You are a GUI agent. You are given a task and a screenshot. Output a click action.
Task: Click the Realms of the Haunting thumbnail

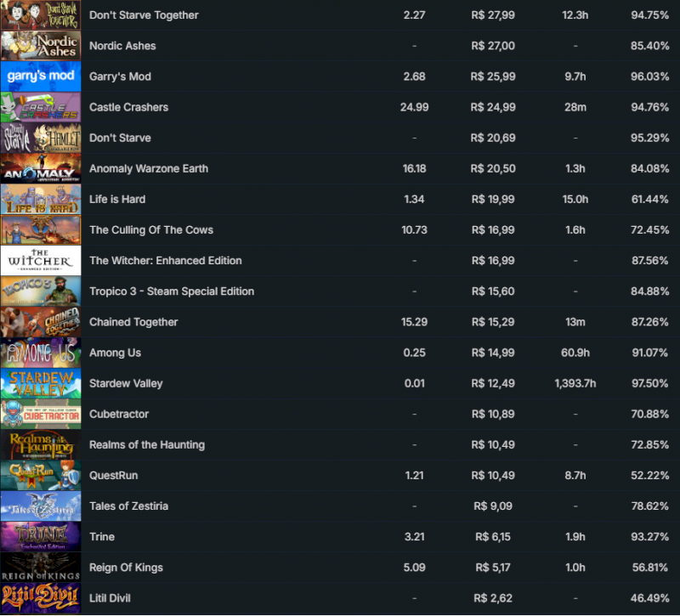41,444
